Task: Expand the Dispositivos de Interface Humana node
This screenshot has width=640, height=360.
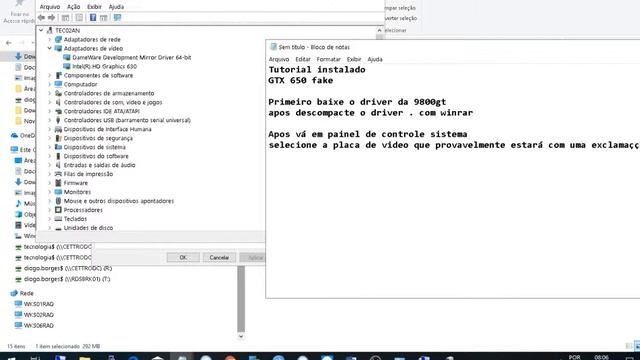Action: (50, 129)
